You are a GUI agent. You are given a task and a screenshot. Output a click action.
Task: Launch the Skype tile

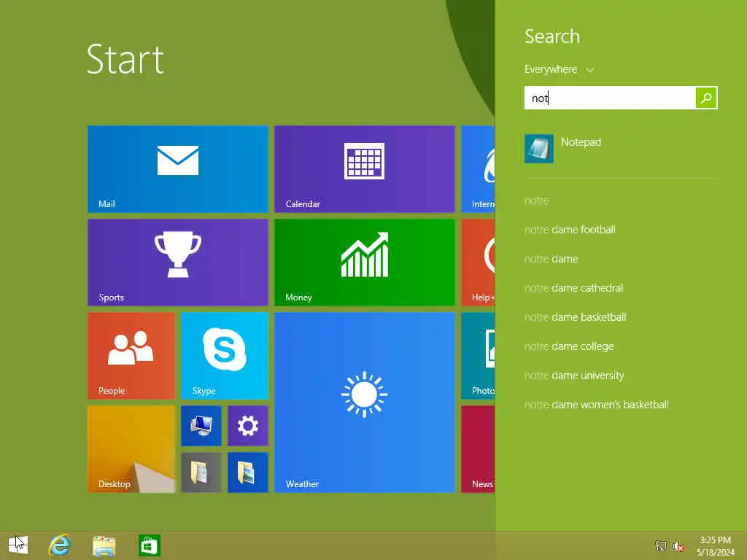click(x=225, y=356)
